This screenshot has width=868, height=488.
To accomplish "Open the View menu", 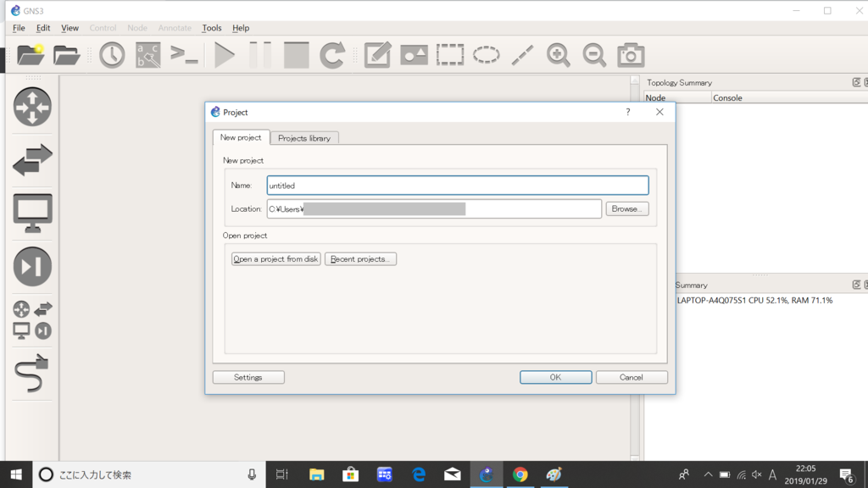I will coord(70,28).
